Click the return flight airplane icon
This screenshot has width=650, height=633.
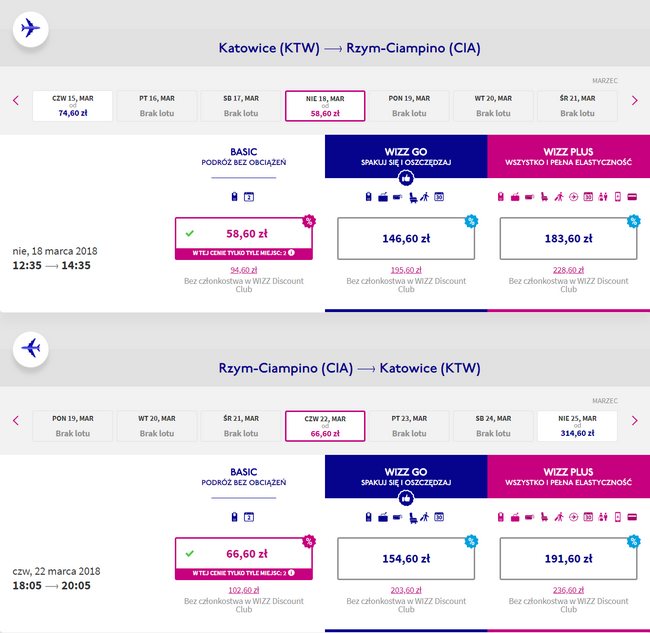[x=31, y=349]
